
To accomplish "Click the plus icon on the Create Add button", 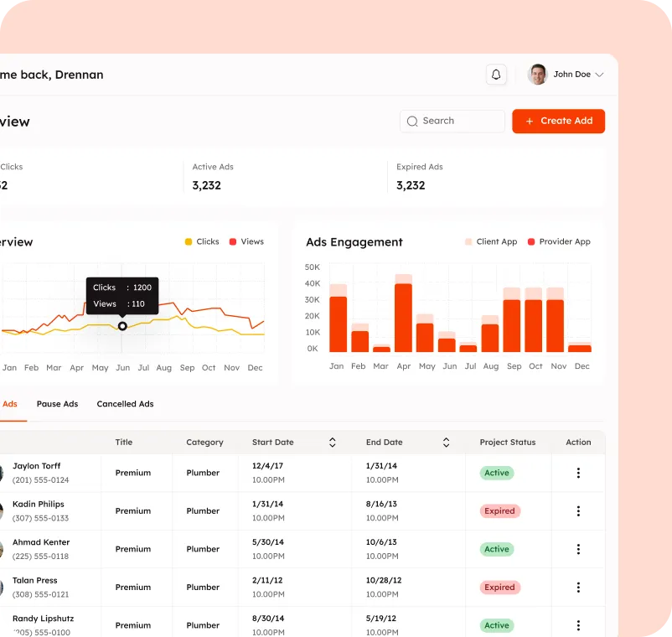I will point(529,121).
